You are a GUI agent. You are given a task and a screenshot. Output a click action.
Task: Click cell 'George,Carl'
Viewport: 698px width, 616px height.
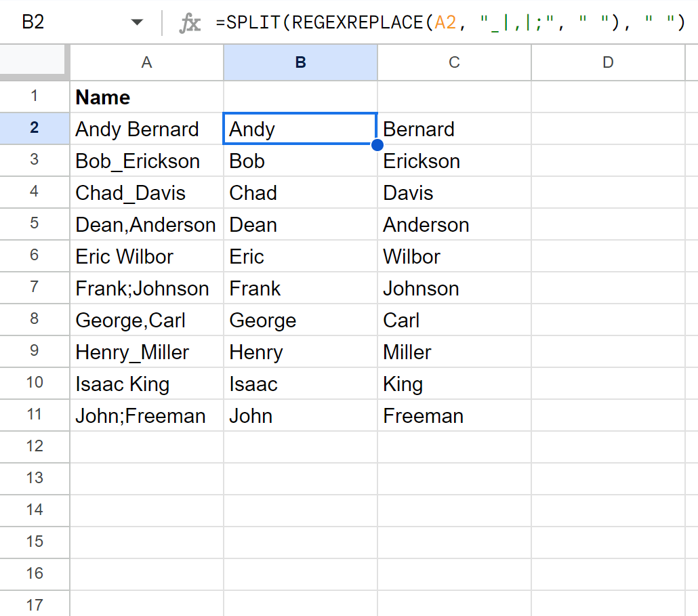(x=146, y=320)
